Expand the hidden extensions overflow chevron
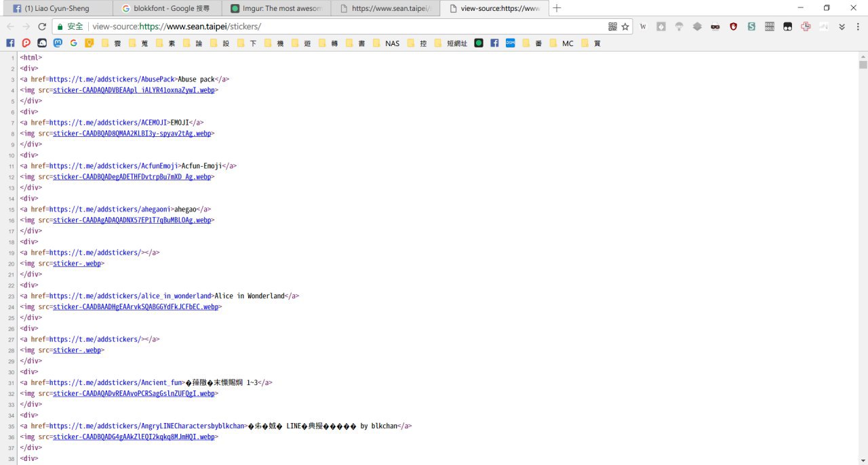 pyautogui.click(x=842, y=26)
